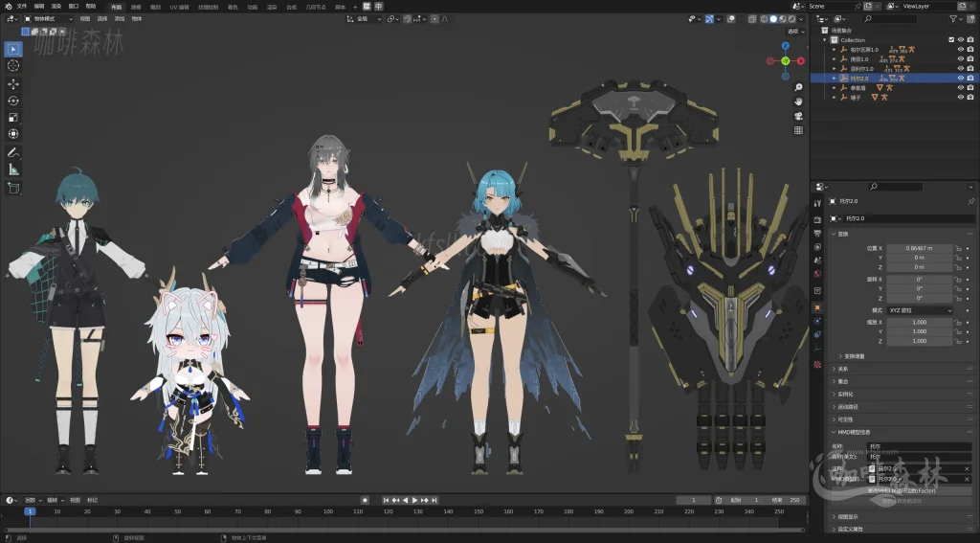The width and height of the screenshot is (980, 543).
Task: Activate the 3D Cursor tool
Action: click(x=13, y=66)
